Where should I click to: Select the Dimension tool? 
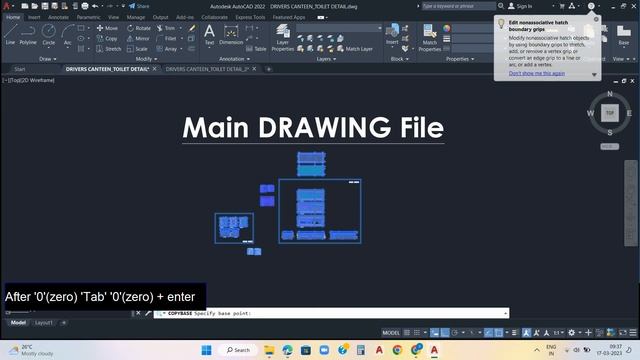point(231,34)
